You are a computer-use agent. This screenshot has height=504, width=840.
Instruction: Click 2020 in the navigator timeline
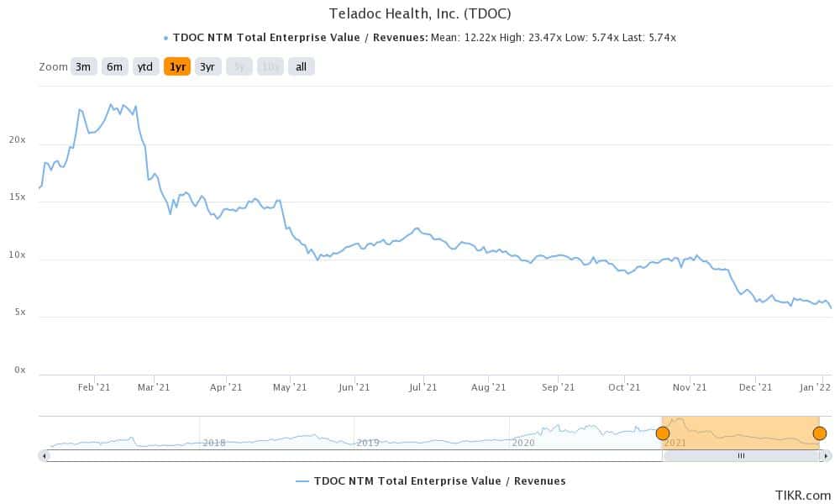[523, 443]
